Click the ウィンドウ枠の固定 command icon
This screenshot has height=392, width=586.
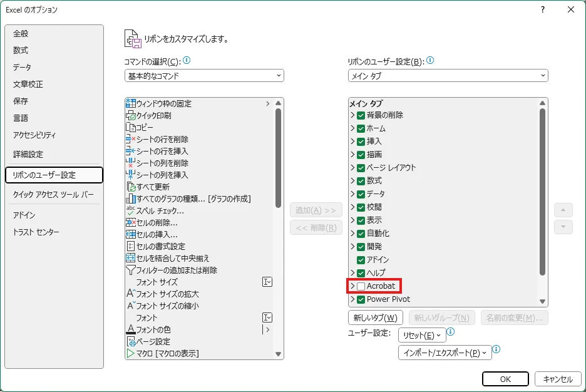coord(131,103)
